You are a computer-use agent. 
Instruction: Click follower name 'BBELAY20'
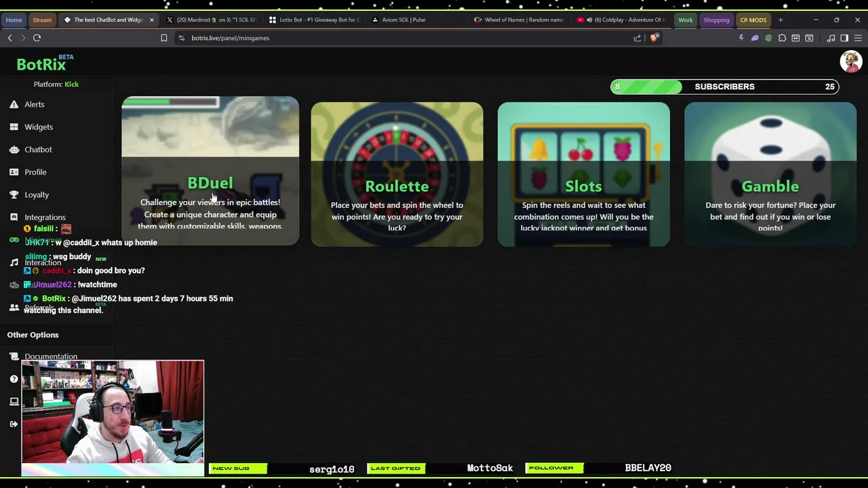pos(648,468)
